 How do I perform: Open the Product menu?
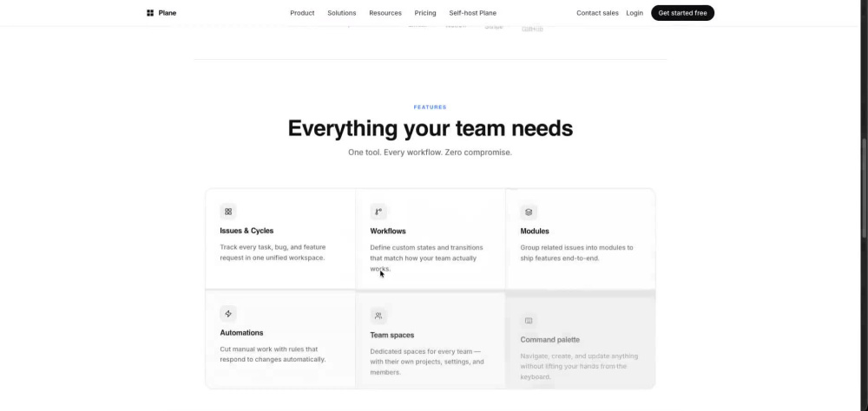click(302, 13)
